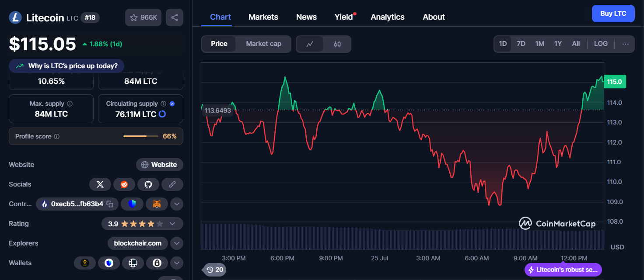Open Litecoin's Reddit community link
The image size is (644, 280).
[x=124, y=184]
